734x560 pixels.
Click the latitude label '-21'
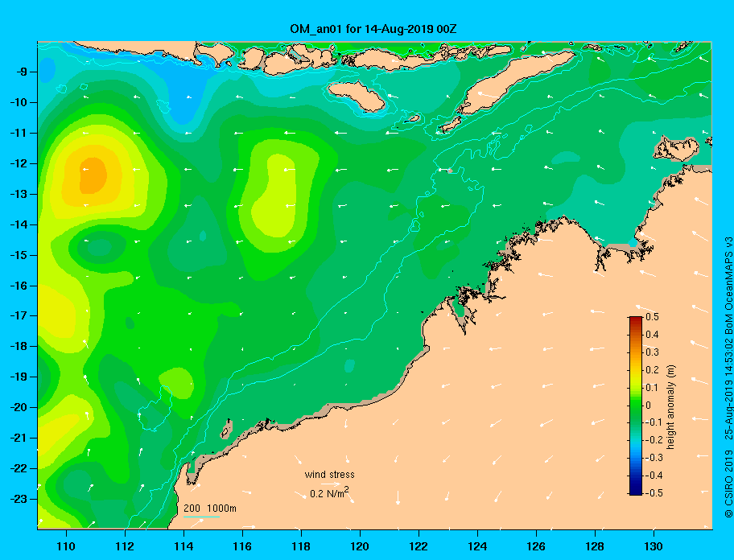tap(19, 438)
